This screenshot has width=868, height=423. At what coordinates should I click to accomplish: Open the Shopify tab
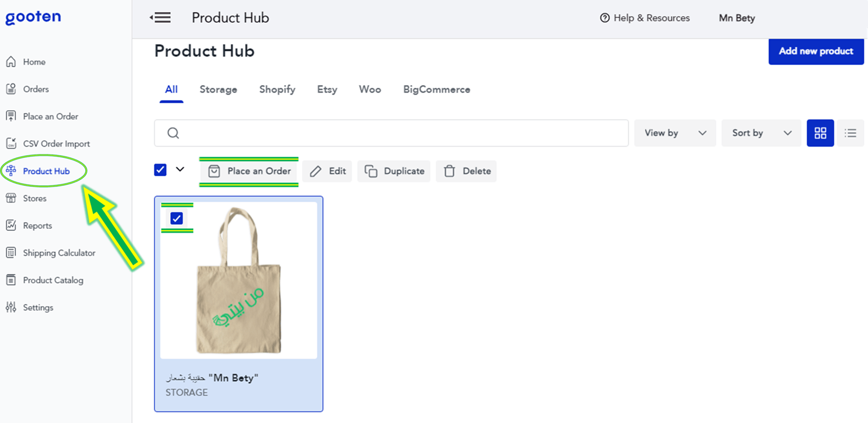click(277, 89)
